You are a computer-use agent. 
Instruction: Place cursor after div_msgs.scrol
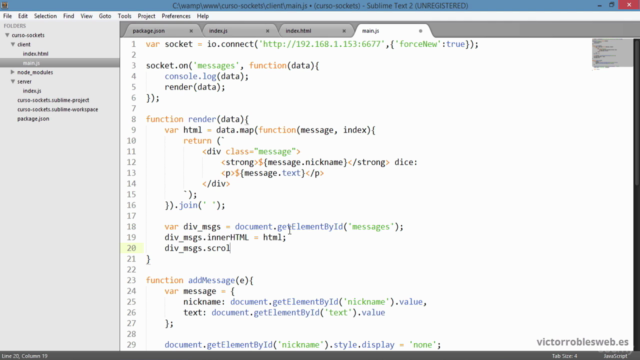tap(231, 248)
